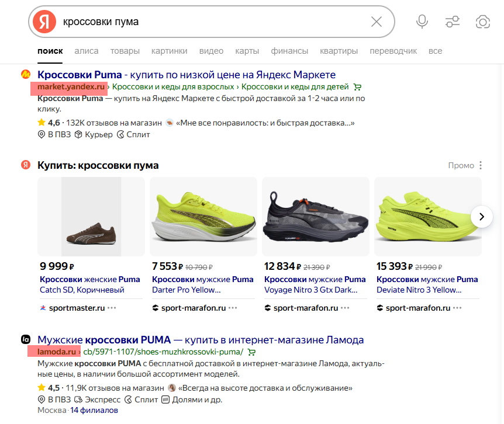Open the все tab for more services
This screenshot has height=424, width=504.
[435, 51]
